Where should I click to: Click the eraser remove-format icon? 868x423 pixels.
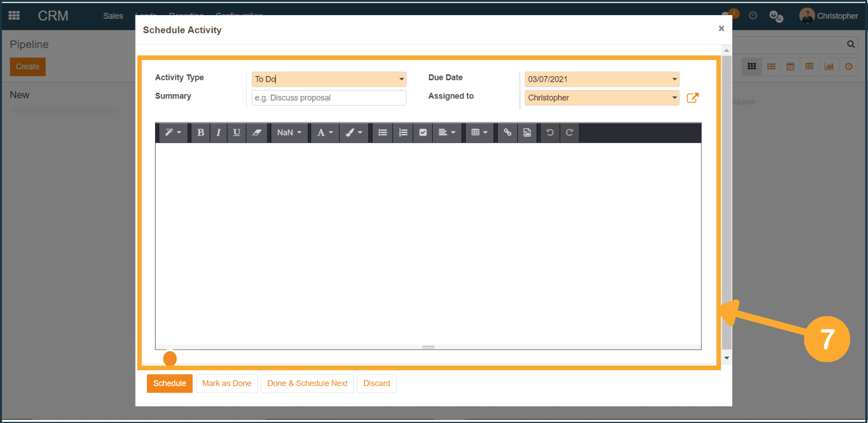tap(257, 133)
